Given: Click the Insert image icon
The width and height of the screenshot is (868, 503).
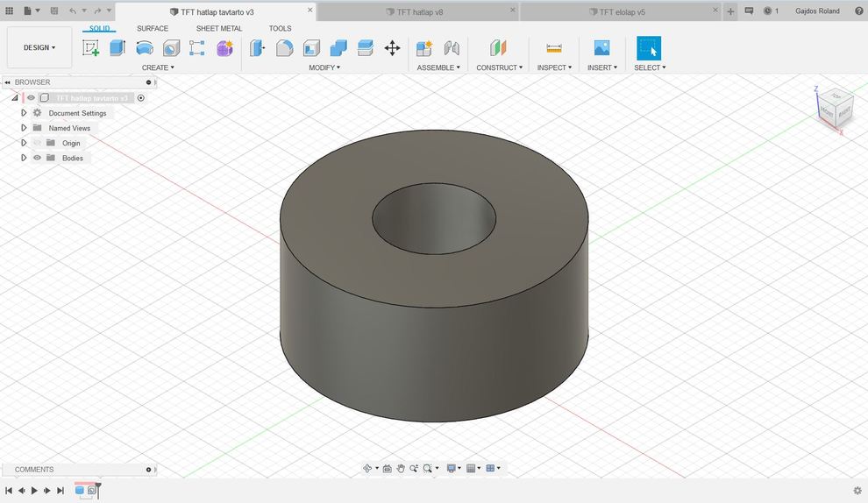Looking at the screenshot, I should pyautogui.click(x=601, y=48).
